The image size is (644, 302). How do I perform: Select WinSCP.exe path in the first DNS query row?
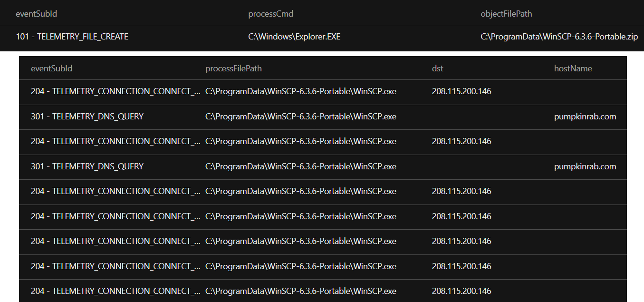click(301, 117)
